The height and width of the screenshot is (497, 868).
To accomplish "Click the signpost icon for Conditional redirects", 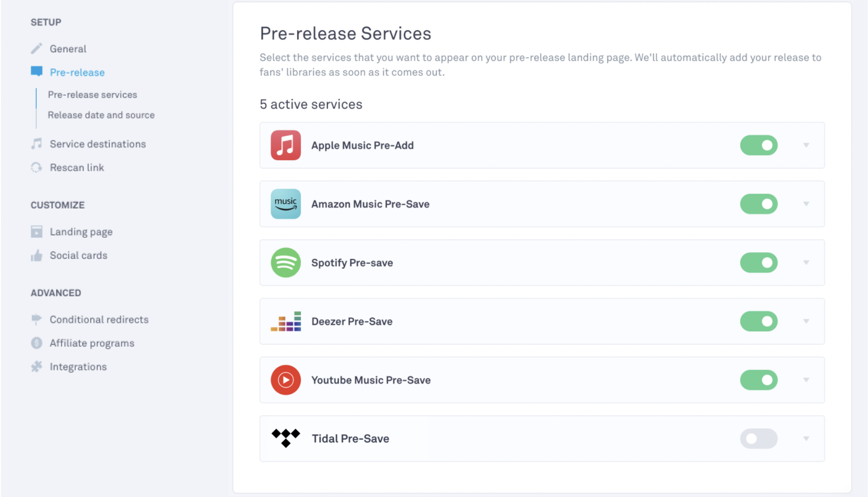I will click(x=36, y=319).
